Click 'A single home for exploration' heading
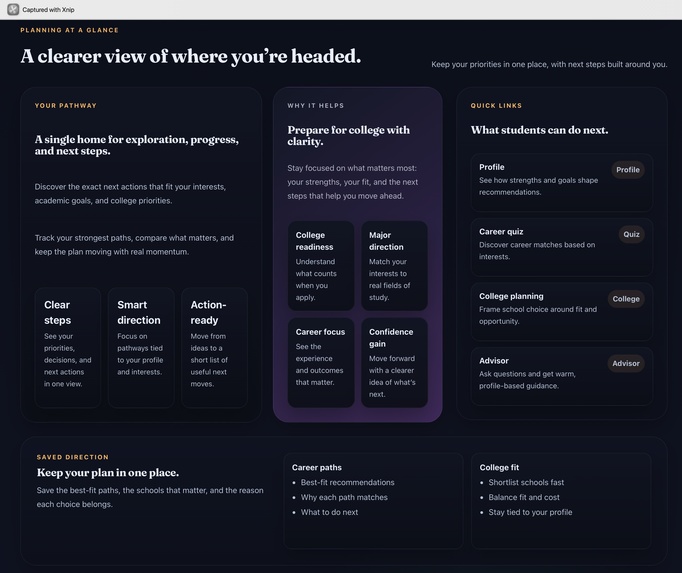The image size is (682, 573). pyautogui.click(x=137, y=145)
